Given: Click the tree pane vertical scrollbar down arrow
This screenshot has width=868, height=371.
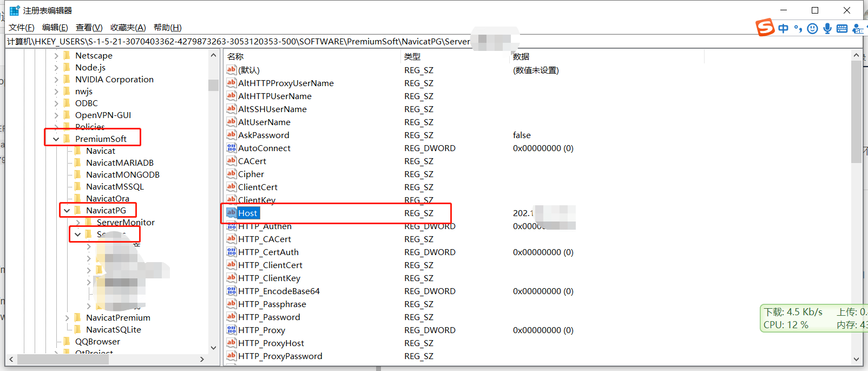Looking at the screenshot, I should coord(213,348).
